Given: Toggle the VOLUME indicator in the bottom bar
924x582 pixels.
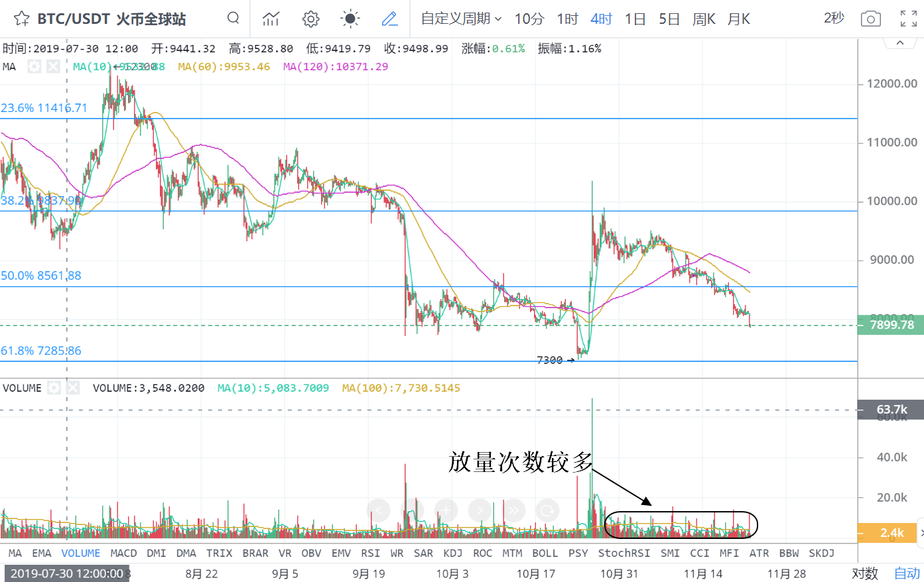Looking at the screenshot, I should point(81,553).
